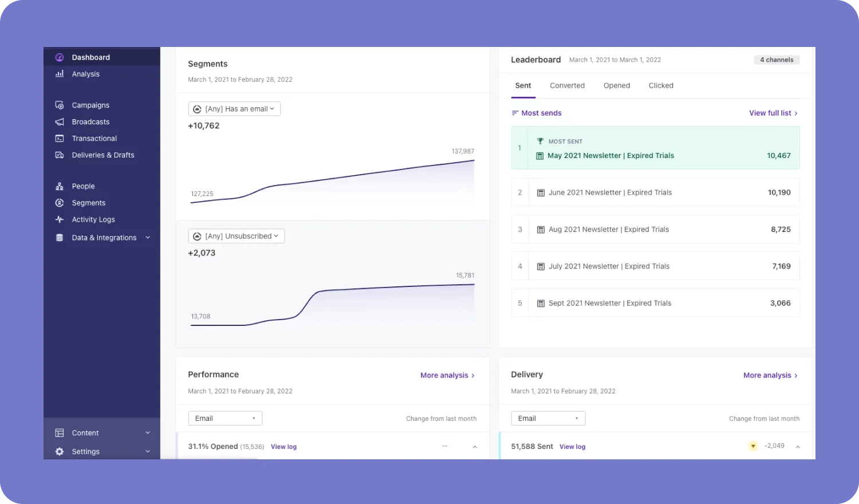
Task: Click View log next to 31.1% Opened
Action: pyautogui.click(x=283, y=447)
